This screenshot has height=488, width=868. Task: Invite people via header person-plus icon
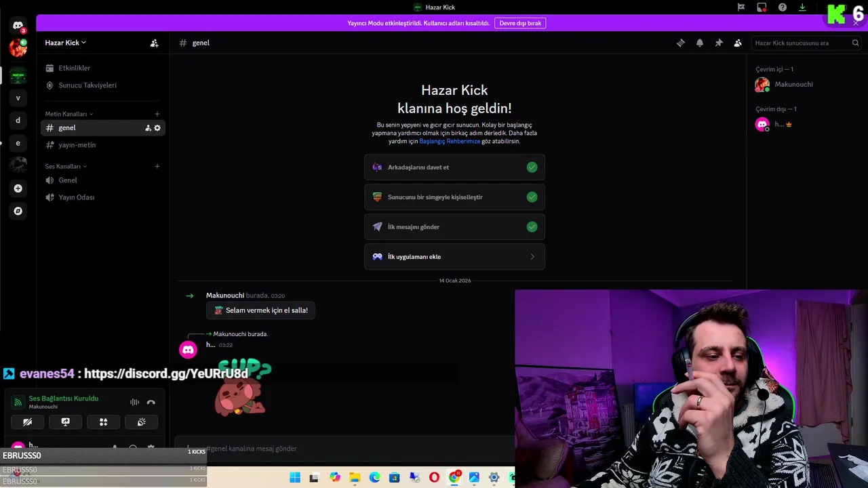pyautogui.click(x=155, y=43)
